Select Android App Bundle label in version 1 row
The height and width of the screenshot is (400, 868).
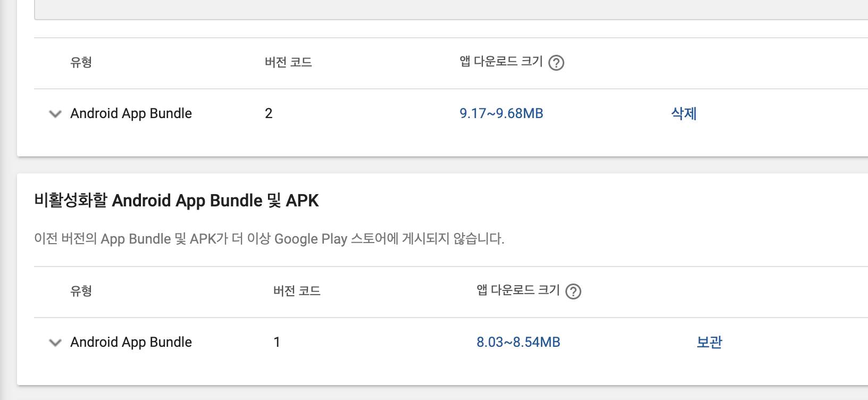(x=131, y=342)
